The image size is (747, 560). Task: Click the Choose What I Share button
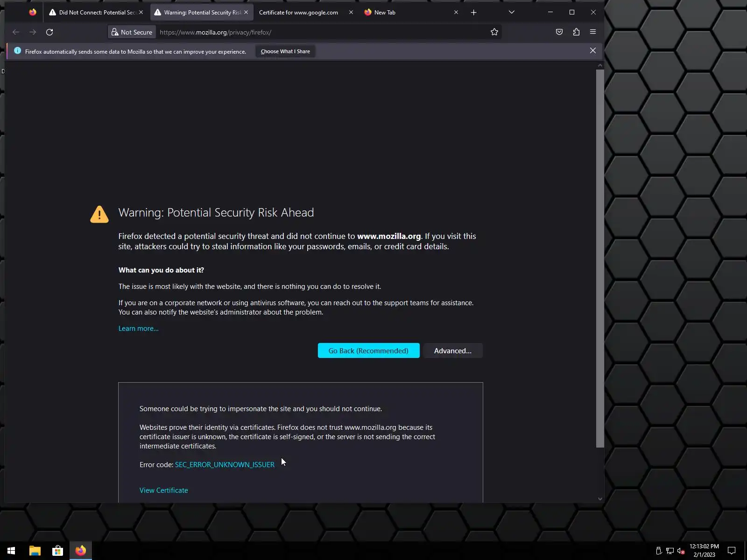click(285, 51)
